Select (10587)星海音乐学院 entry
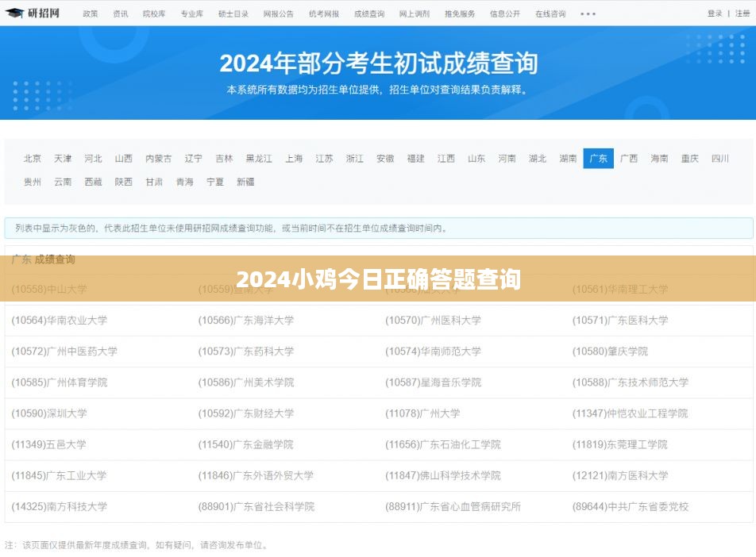This screenshot has height=557, width=756. pos(433,382)
